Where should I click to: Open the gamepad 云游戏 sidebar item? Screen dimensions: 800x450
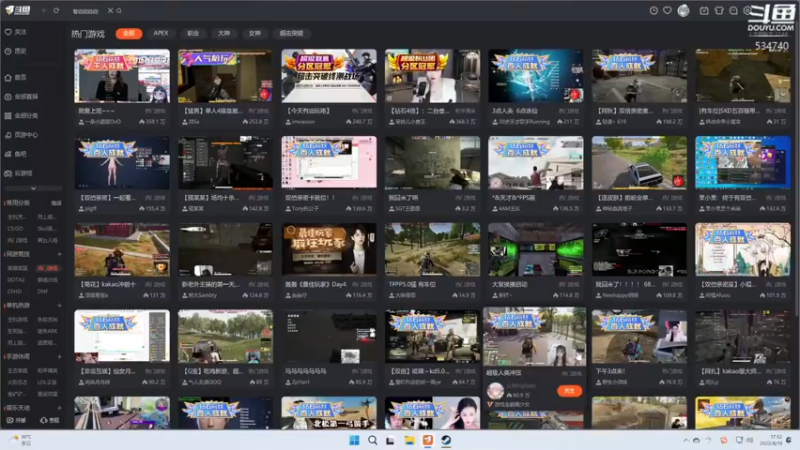pos(18,173)
